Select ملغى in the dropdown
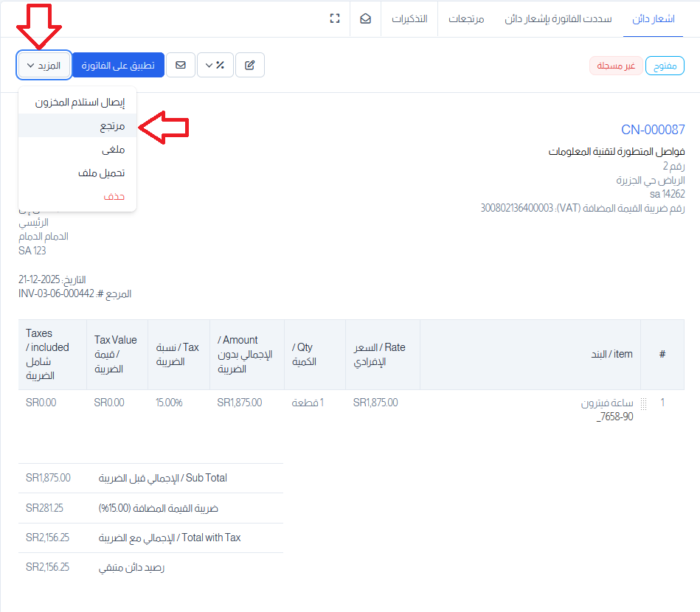 114,150
